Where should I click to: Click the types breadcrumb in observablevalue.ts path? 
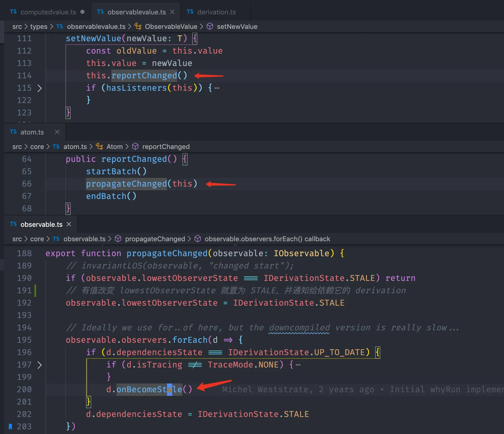(x=38, y=26)
